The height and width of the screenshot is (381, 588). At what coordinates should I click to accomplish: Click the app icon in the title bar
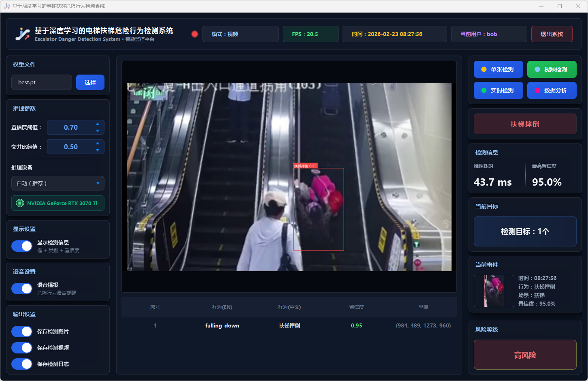(x=6, y=6)
